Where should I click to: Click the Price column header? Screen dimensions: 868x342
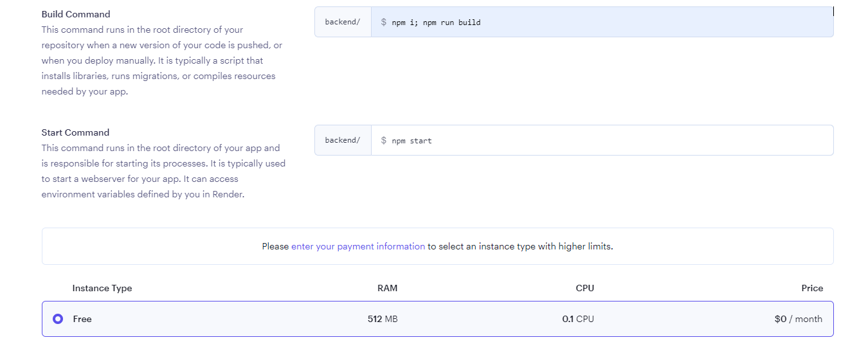[x=812, y=288]
